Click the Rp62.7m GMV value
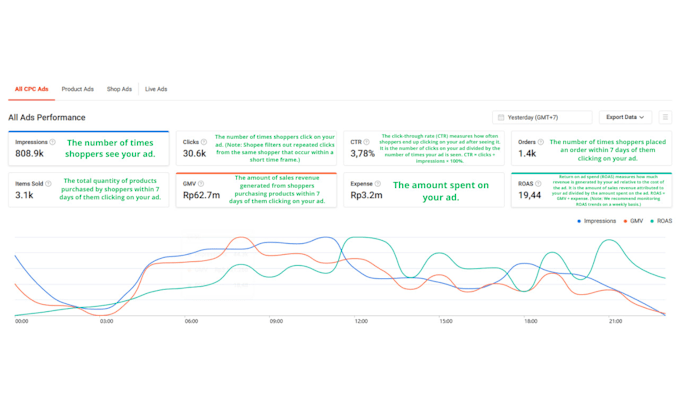The image size is (680, 409). (x=201, y=195)
